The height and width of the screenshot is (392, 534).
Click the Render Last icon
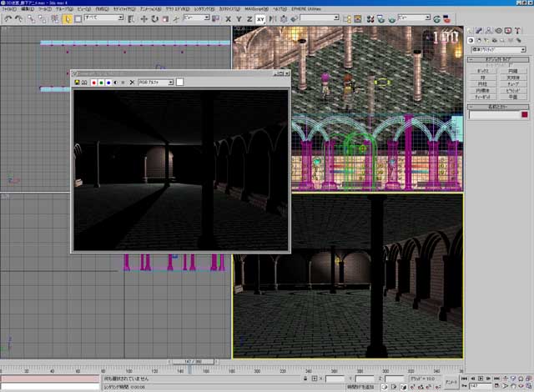(x=437, y=19)
